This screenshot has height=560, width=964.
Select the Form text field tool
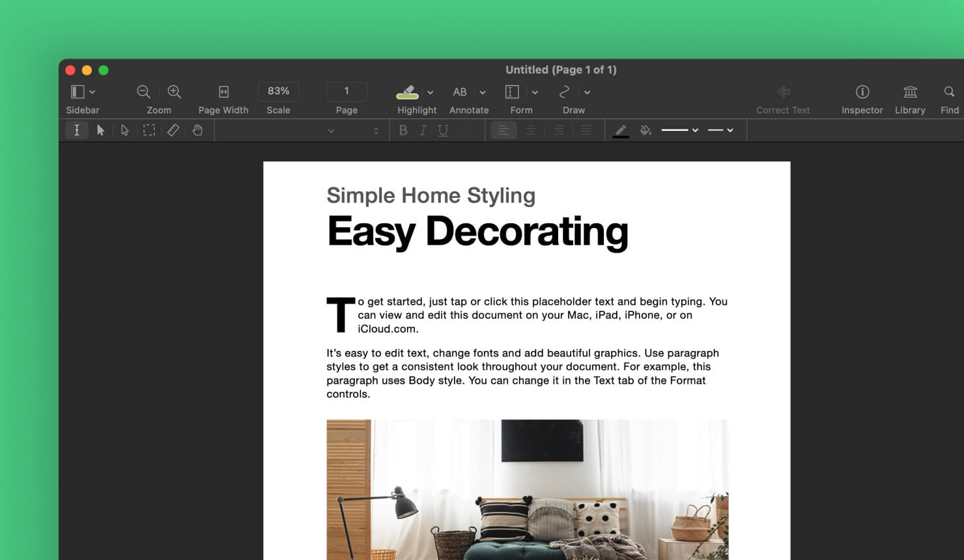(512, 92)
